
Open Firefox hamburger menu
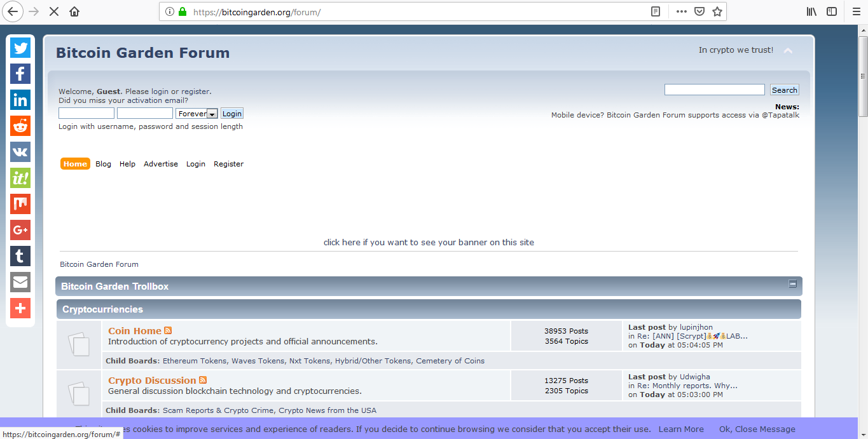point(856,11)
